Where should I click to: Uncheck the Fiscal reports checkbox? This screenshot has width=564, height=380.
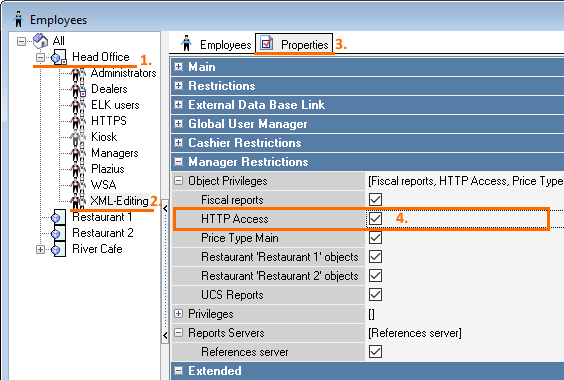point(375,200)
